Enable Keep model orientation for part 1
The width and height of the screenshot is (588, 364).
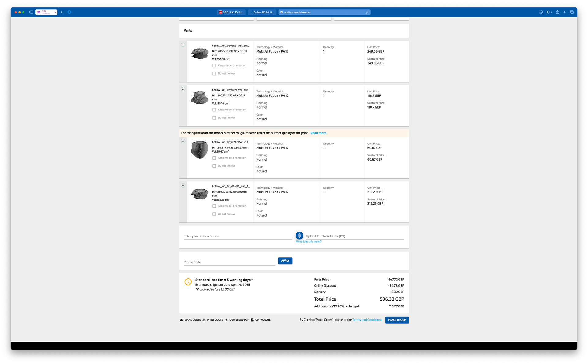pyautogui.click(x=214, y=65)
